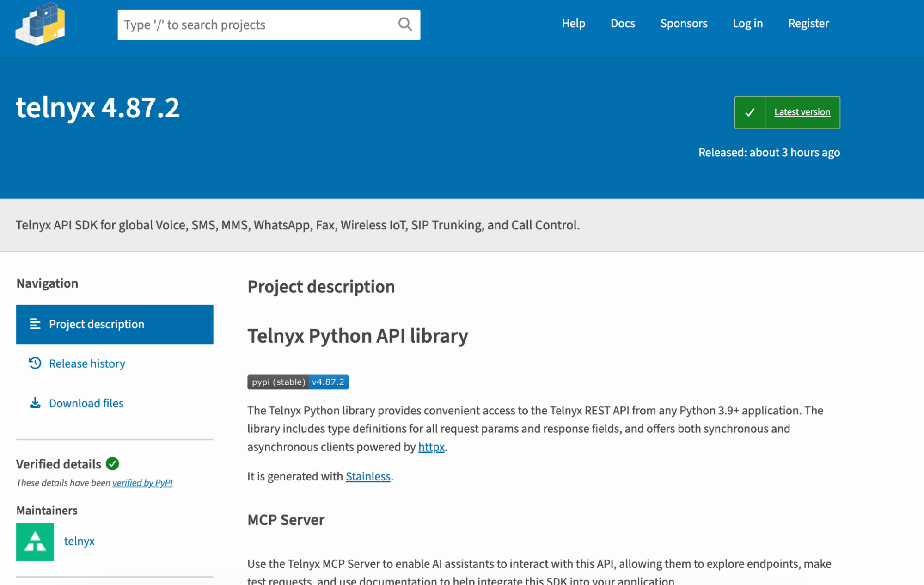Click the magnifying glass search icon
The image size is (924, 585).
tap(405, 24)
